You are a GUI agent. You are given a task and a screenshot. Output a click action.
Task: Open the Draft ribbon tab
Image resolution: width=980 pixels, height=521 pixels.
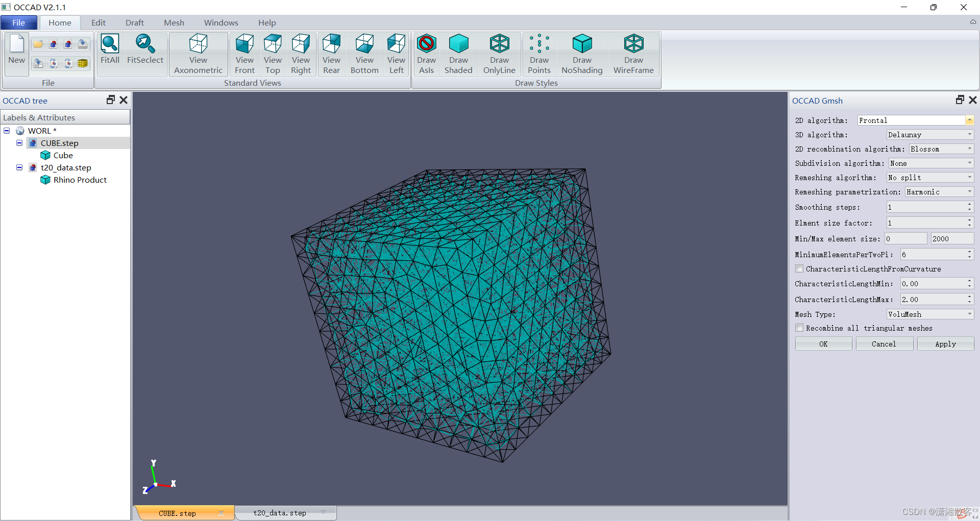point(135,22)
